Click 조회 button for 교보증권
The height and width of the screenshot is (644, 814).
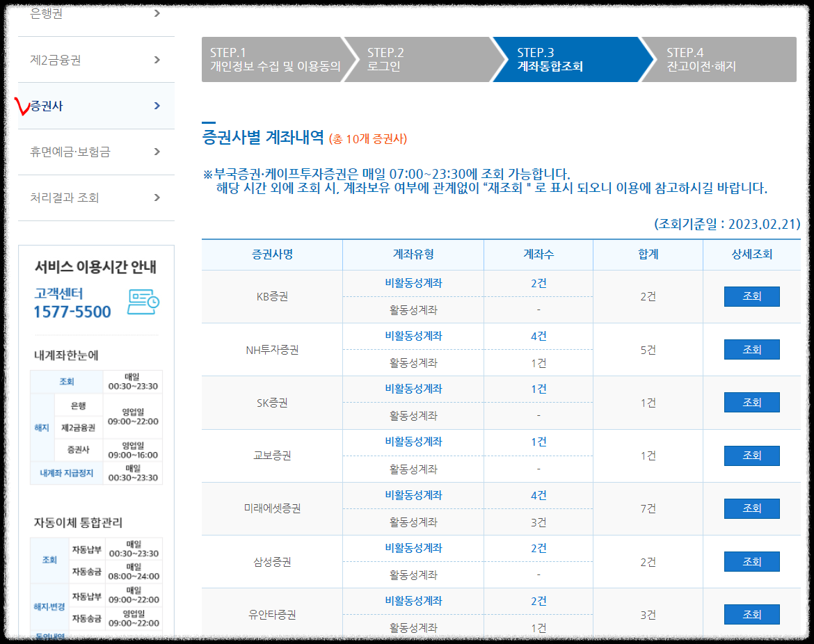point(751,456)
